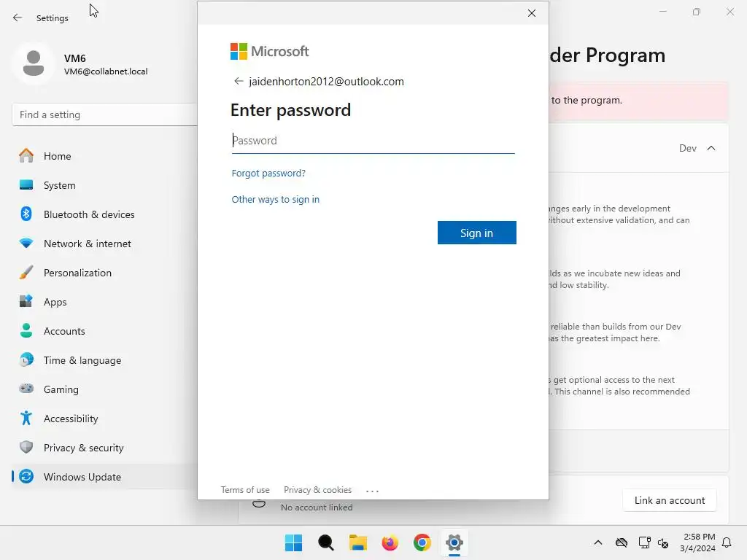Open File Explorer from taskbar
This screenshot has width=747, height=560.
(x=357, y=542)
